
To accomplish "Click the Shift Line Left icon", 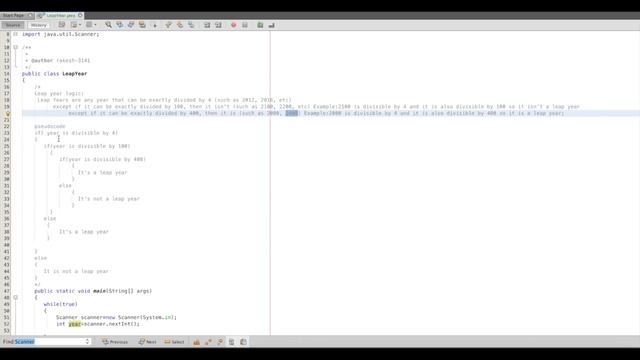I will (207, 25).
